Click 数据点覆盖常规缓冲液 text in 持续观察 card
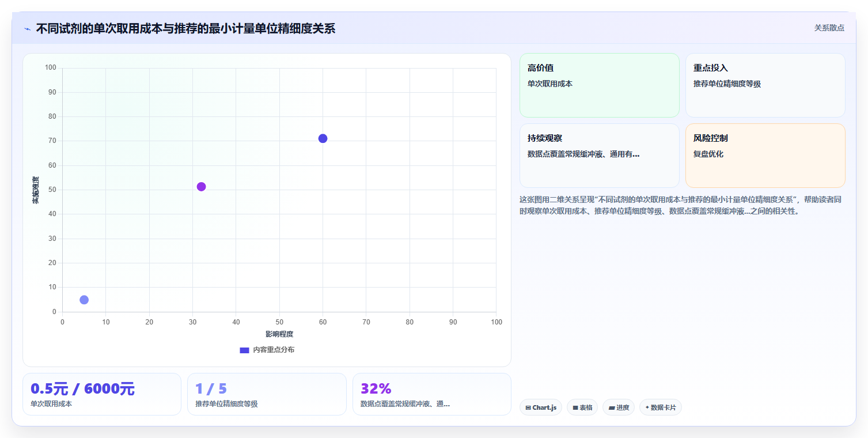868x438 pixels. 583,154
